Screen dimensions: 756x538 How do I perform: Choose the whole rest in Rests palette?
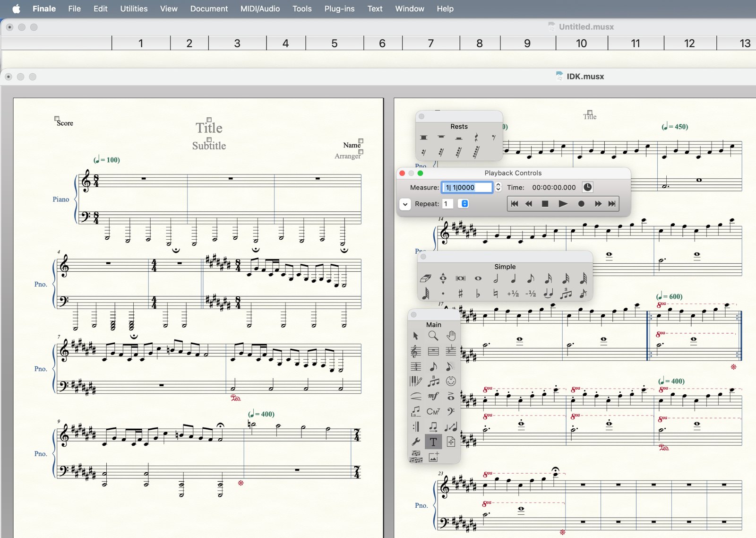[441, 138]
